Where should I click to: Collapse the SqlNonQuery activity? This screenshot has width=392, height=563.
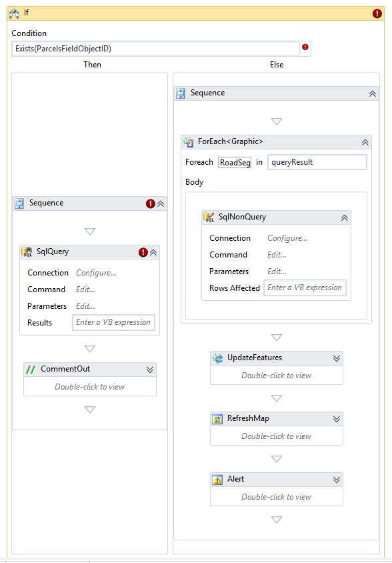344,217
